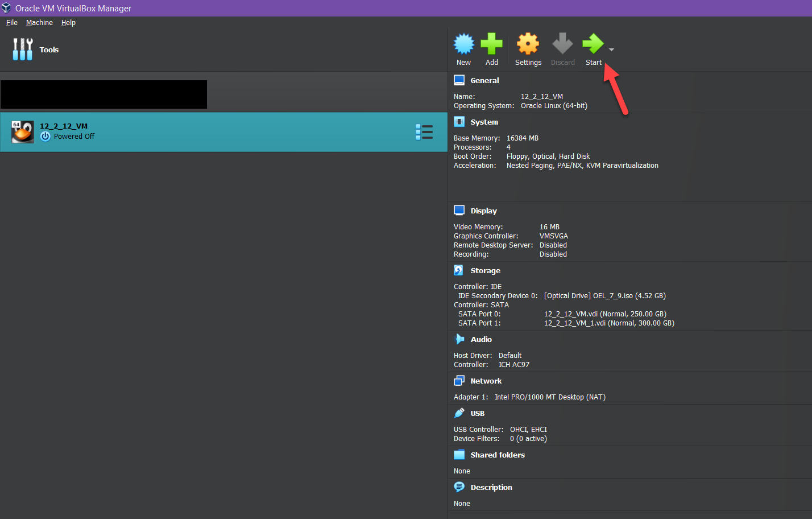This screenshot has height=519, width=812.
Task: Open the USB section heading
Action: (x=477, y=414)
